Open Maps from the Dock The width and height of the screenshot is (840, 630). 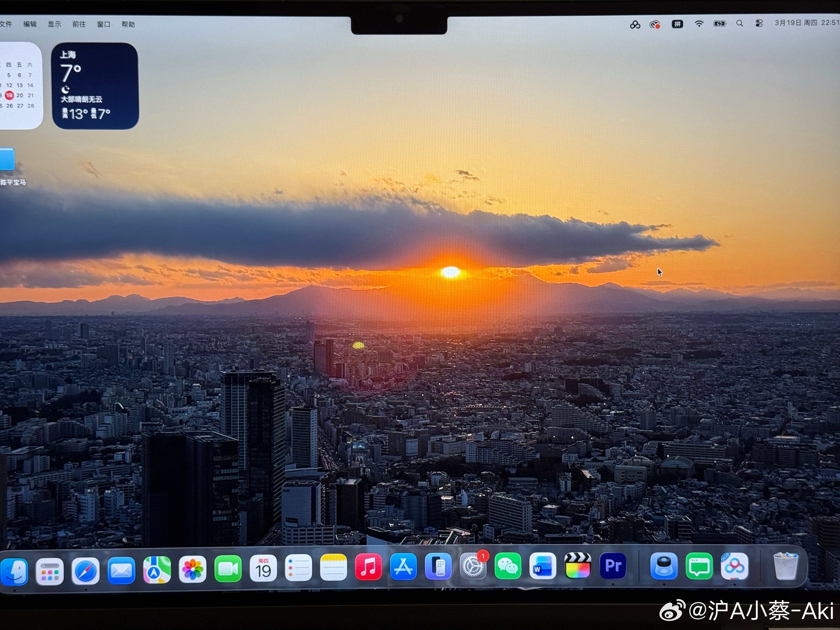(x=157, y=570)
